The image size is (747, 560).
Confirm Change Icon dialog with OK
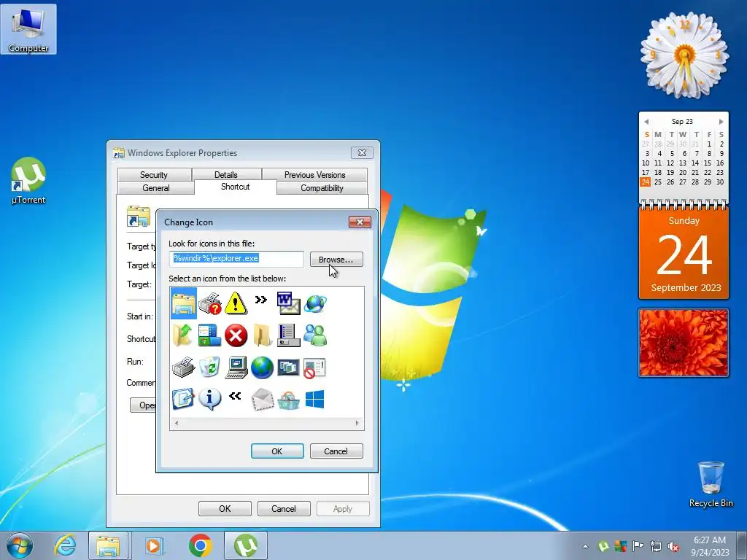click(277, 451)
